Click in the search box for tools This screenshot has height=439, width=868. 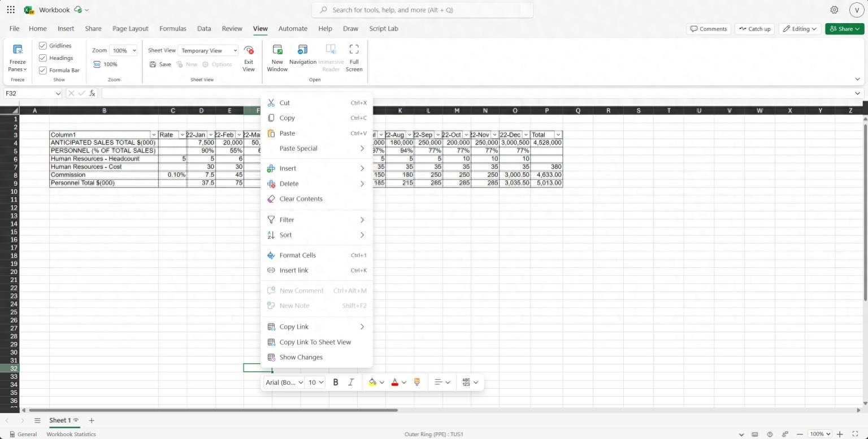tap(422, 10)
